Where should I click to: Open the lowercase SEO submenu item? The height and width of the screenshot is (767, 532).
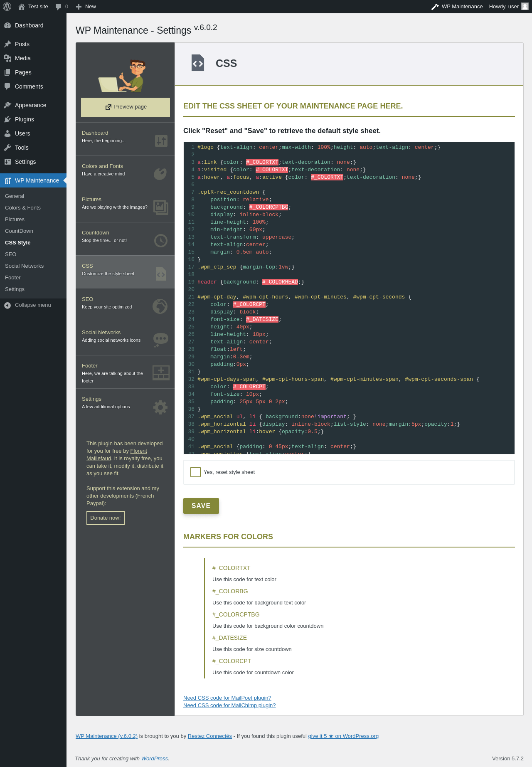(x=11, y=254)
